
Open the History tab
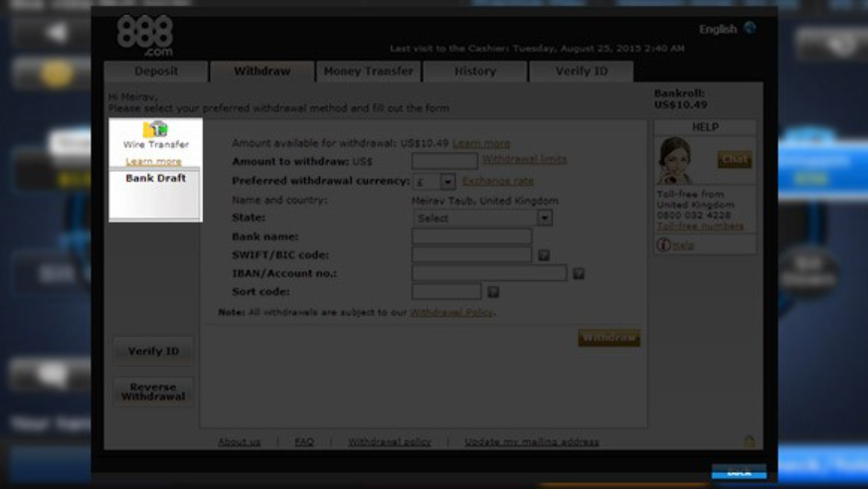pos(475,72)
